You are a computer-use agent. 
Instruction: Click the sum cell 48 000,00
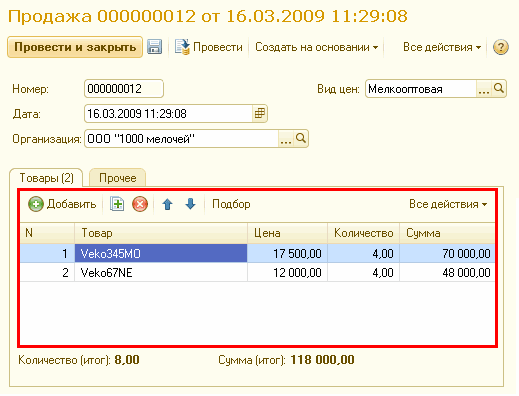point(447,273)
